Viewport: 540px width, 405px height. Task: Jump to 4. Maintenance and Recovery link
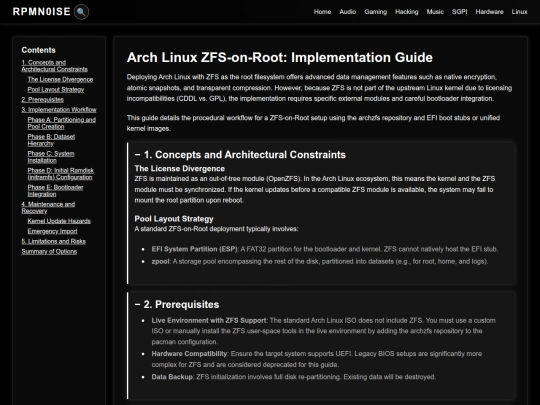click(48, 207)
